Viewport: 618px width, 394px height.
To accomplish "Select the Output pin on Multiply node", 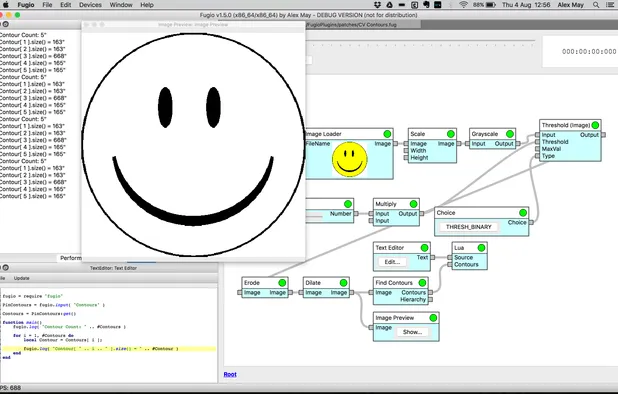I will 421,214.
